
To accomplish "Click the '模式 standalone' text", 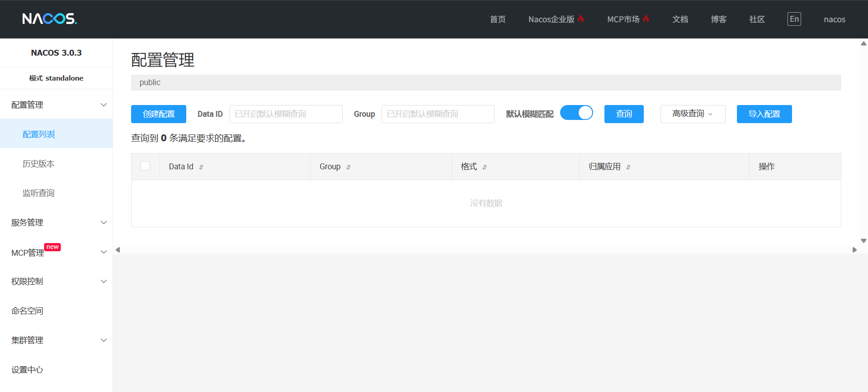I will tap(57, 78).
